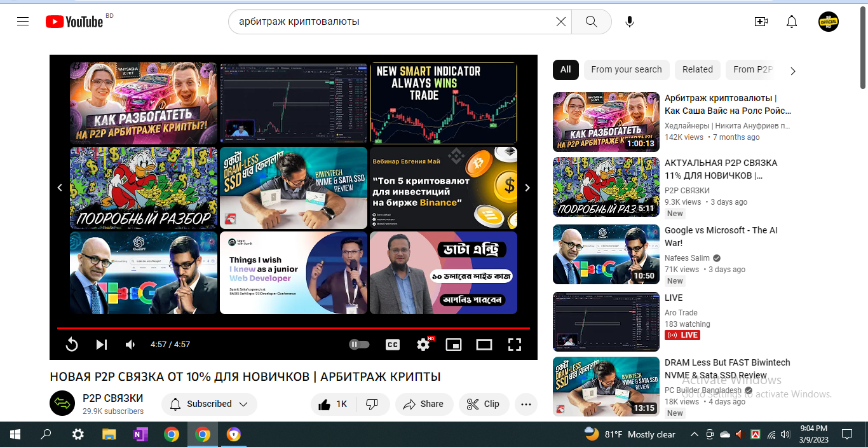Open the Windows Start menu
This screenshot has width=868, height=447.
pos(15,434)
